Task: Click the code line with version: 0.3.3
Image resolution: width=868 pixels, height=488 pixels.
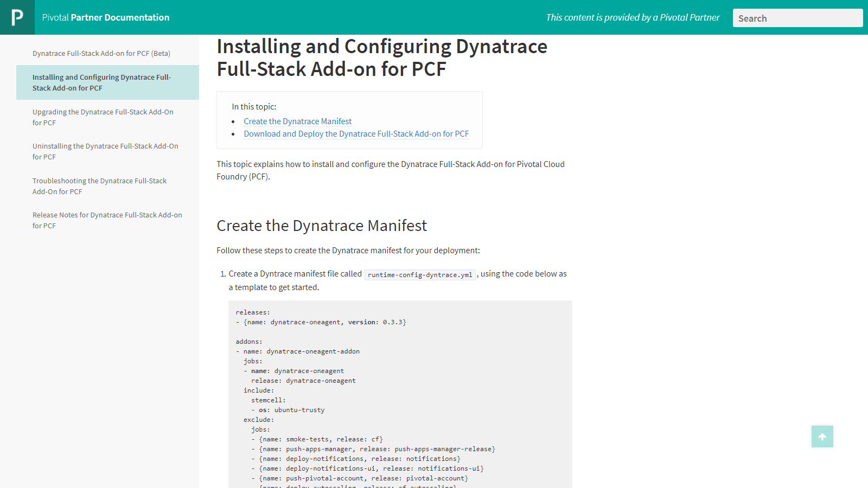Action: (321, 322)
